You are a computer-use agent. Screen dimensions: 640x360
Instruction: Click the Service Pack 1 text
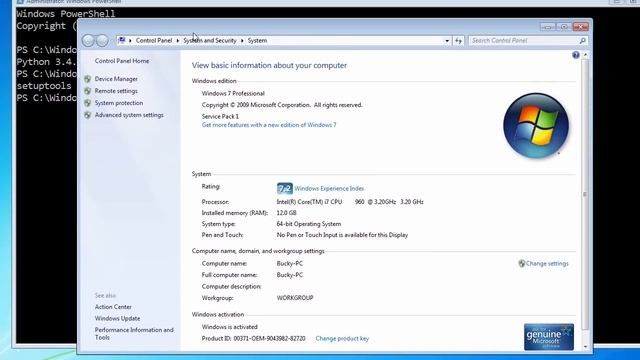tap(220, 116)
